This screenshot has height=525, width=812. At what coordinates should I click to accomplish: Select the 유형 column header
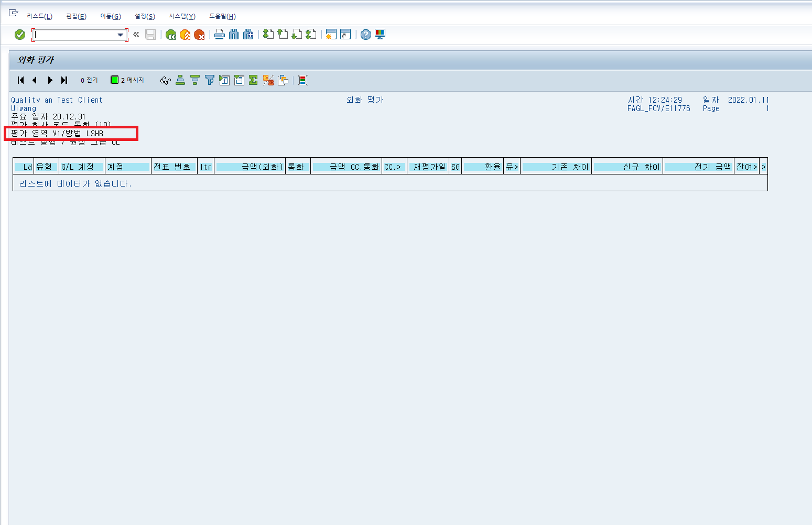46,167
